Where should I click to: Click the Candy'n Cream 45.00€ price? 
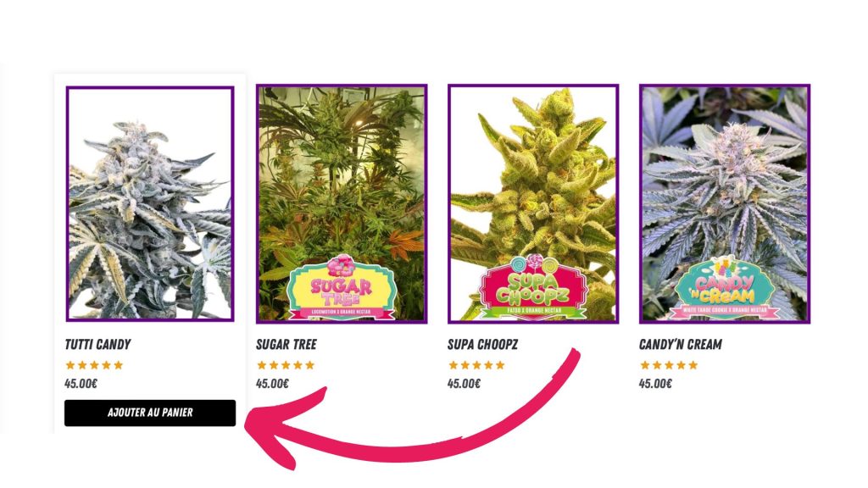coord(655,384)
